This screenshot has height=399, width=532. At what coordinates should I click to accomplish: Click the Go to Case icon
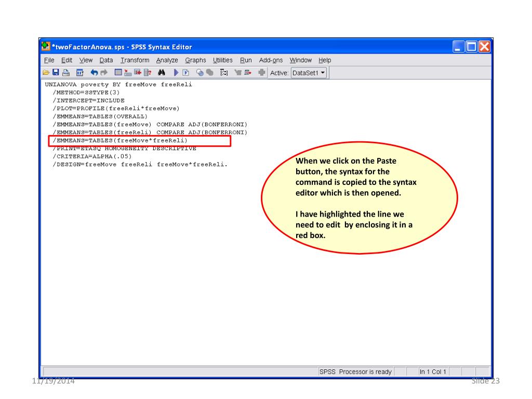[128, 73]
